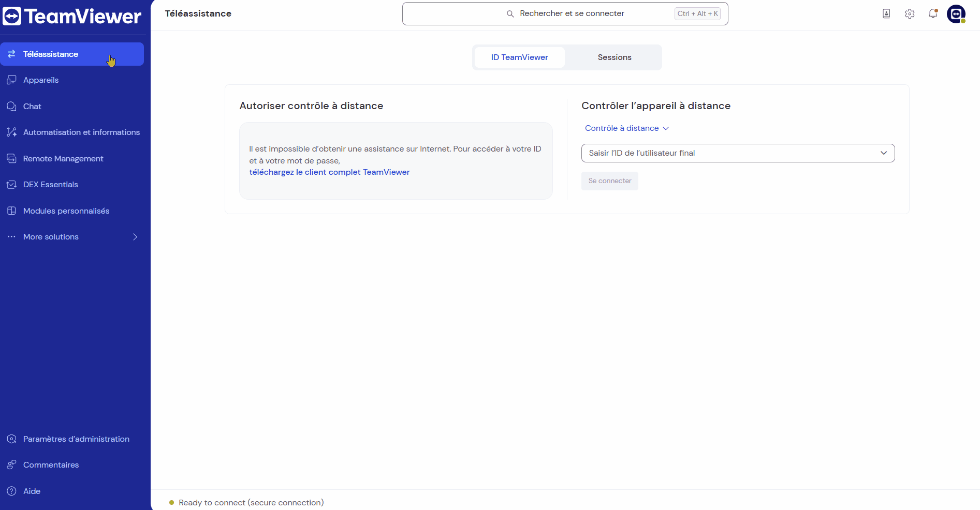Open Remote Management menu item
The image size is (980, 510).
click(x=72, y=158)
